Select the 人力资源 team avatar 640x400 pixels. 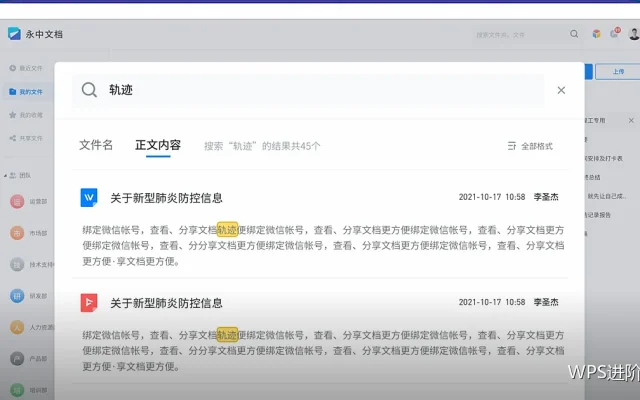tap(17, 327)
